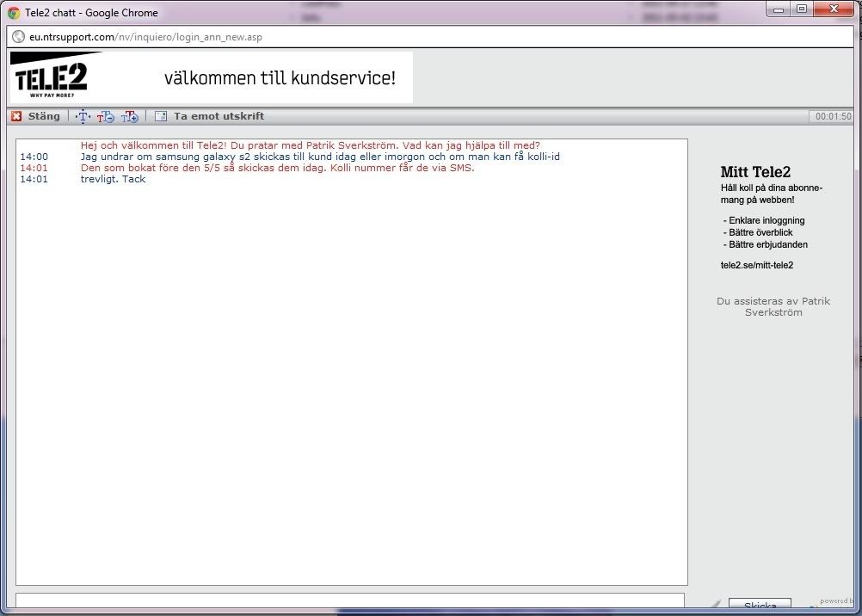The height and width of the screenshot is (616, 862).
Task: Increase chat text size icon
Action: click(x=130, y=116)
